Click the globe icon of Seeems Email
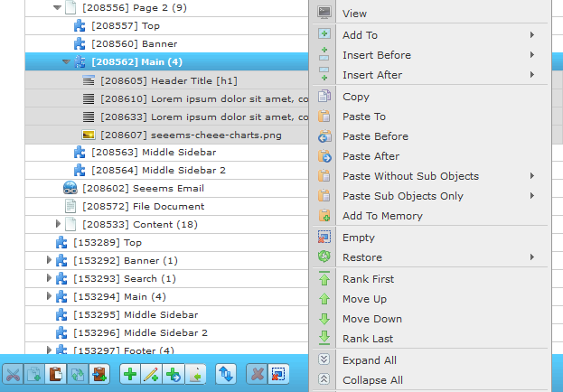 pyautogui.click(x=70, y=188)
